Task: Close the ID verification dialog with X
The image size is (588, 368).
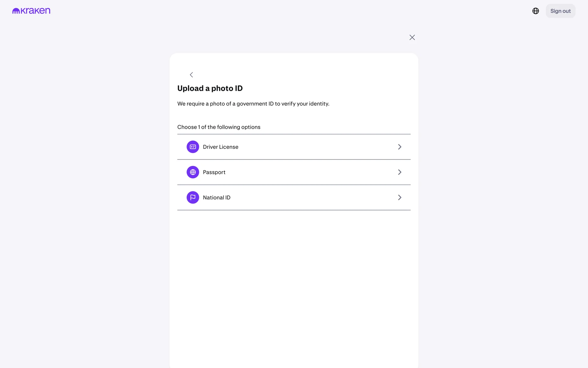Action: click(412, 37)
